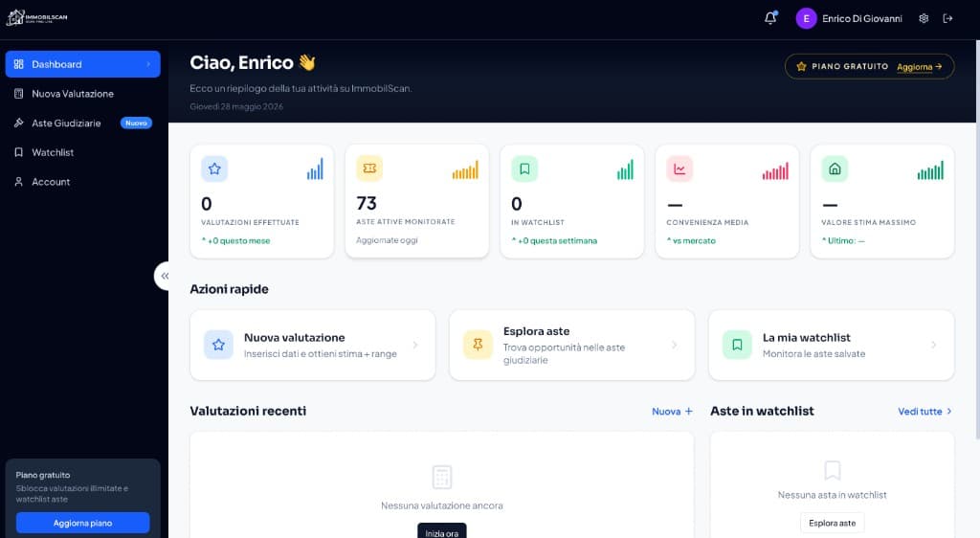Open Nuova Valutazione in the sidebar
This screenshot has height=538, width=980.
82,94
